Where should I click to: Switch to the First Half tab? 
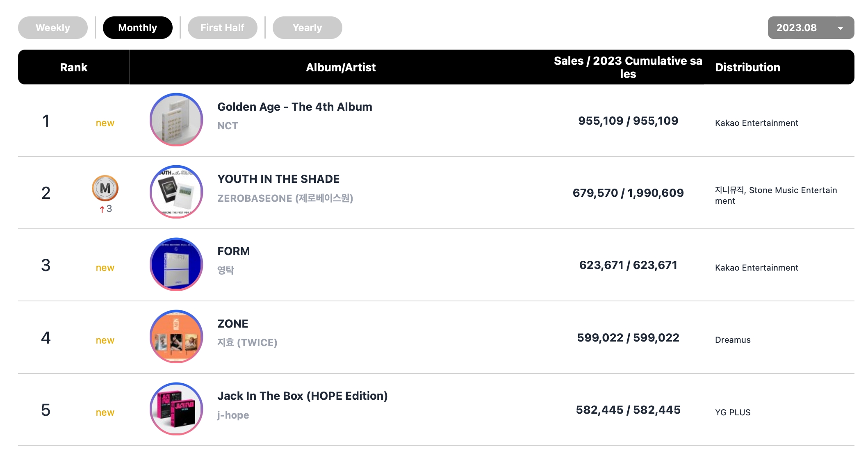coord(222,28)
